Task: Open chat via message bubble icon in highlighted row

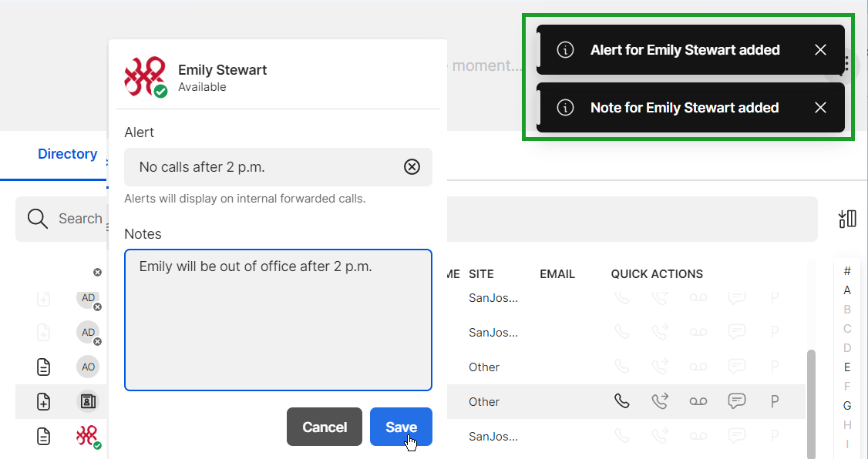Action: coord(737,401)
